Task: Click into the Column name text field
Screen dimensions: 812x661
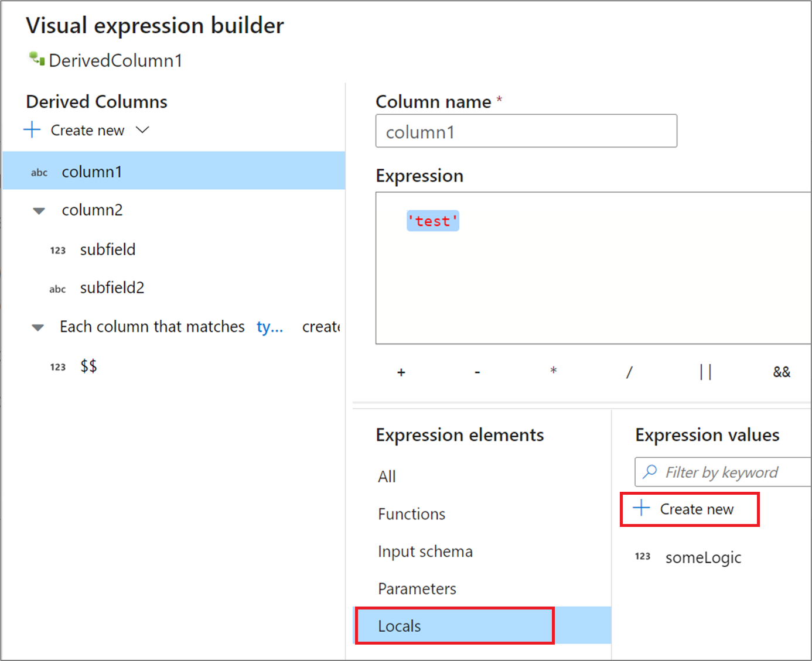Action: tap(526, 131)
